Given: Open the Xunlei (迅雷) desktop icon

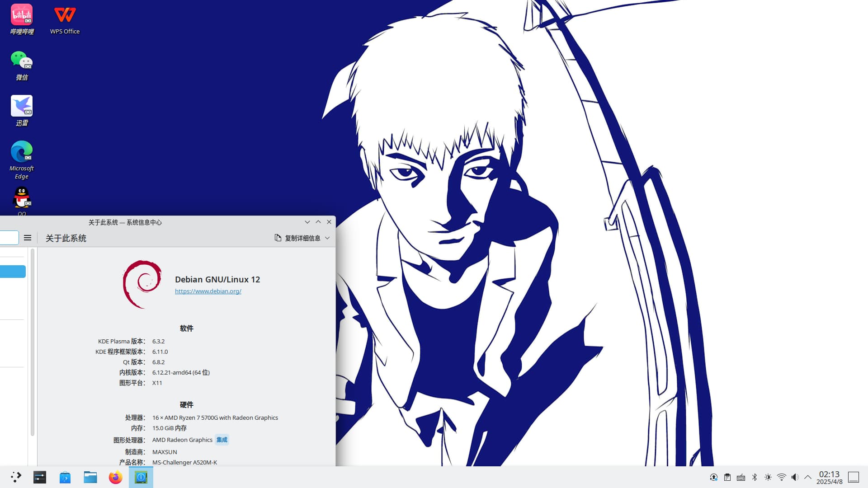Looking at the screenshot, I should [x=22, y=111].
